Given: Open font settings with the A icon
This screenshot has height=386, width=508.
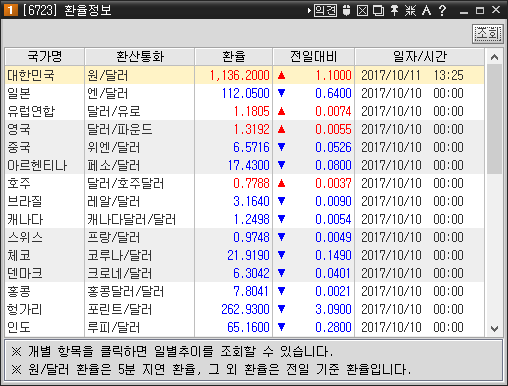Looking at the screenshot, I should 426,10.
